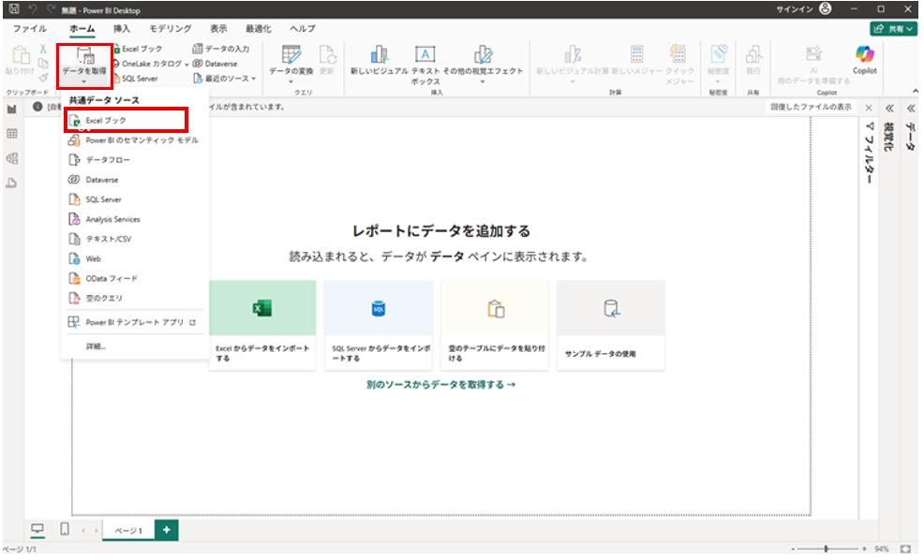The width and height of the screenshot is (924, 560).
Task: Choose OData フィード from the menu
Action: 134,278
